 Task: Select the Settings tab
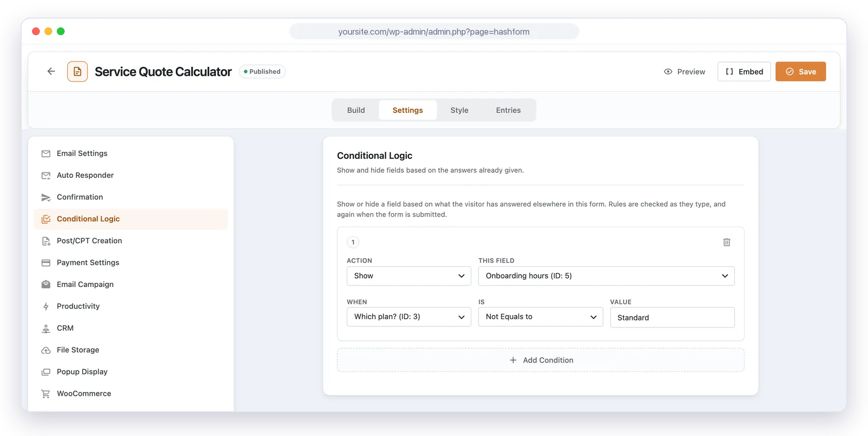coord(408,110)
